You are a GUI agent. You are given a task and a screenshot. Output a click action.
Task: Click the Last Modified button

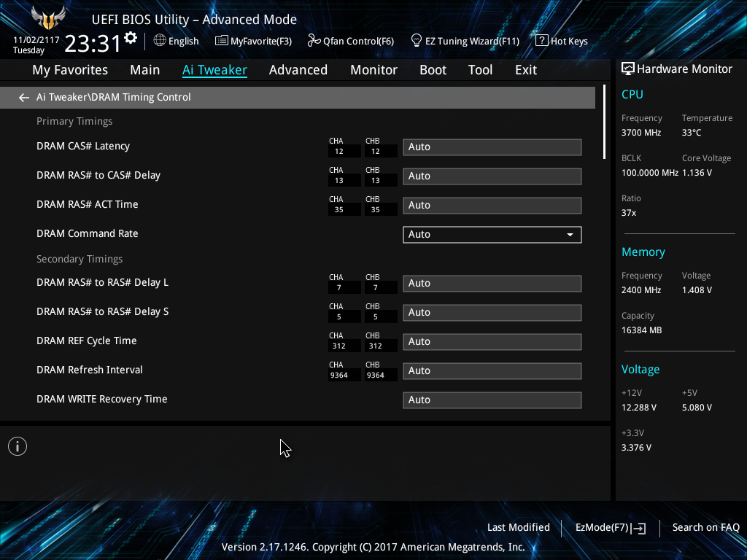tap(518, 527)
